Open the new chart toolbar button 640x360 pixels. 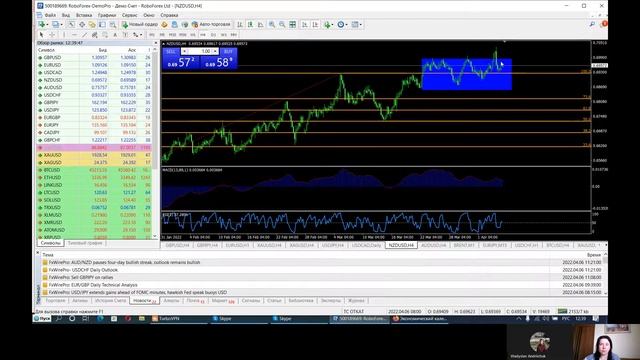point(42,24)
